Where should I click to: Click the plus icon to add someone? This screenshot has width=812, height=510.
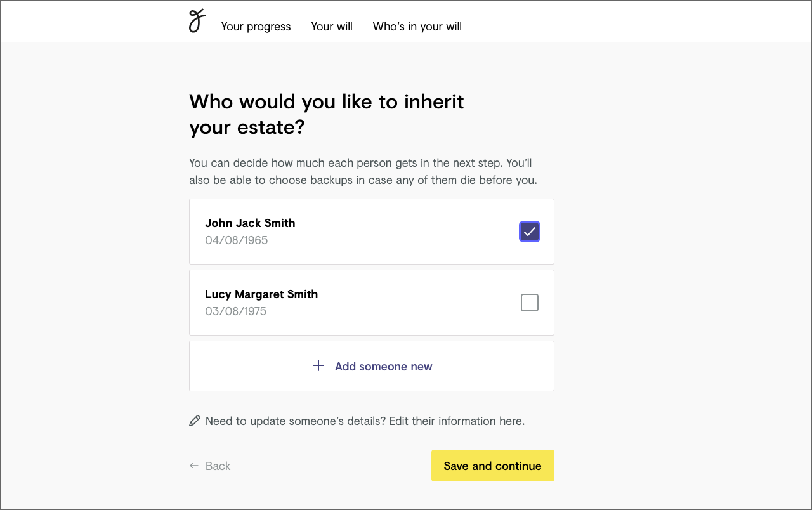pos(318,365)
